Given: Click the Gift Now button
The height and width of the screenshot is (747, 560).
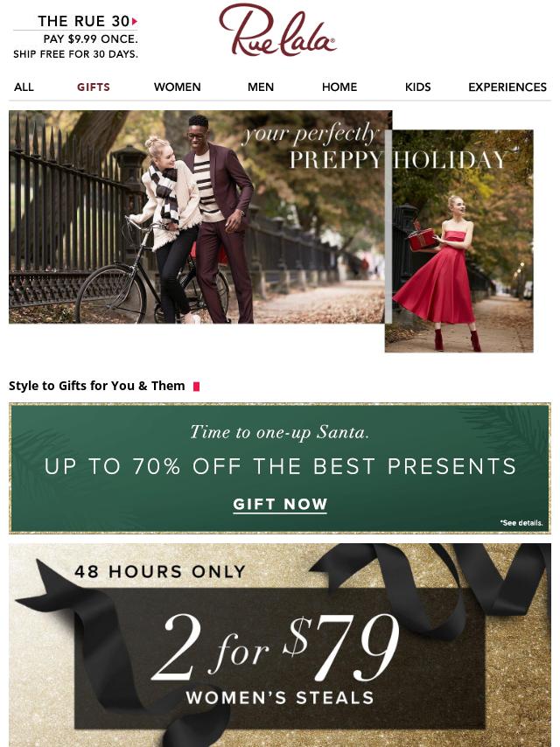Looking at the screenshot, I should (280, 504).
